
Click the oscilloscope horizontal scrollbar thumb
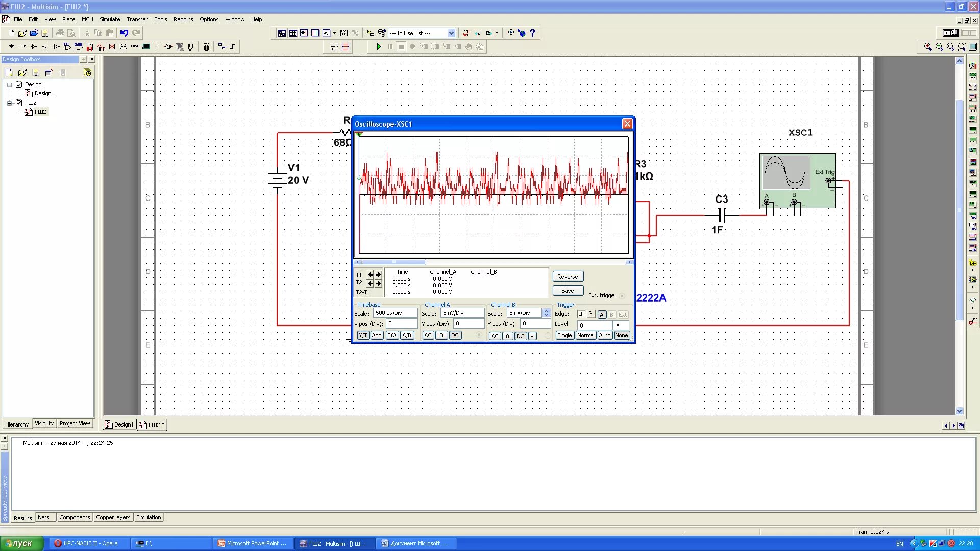(394, 262)
